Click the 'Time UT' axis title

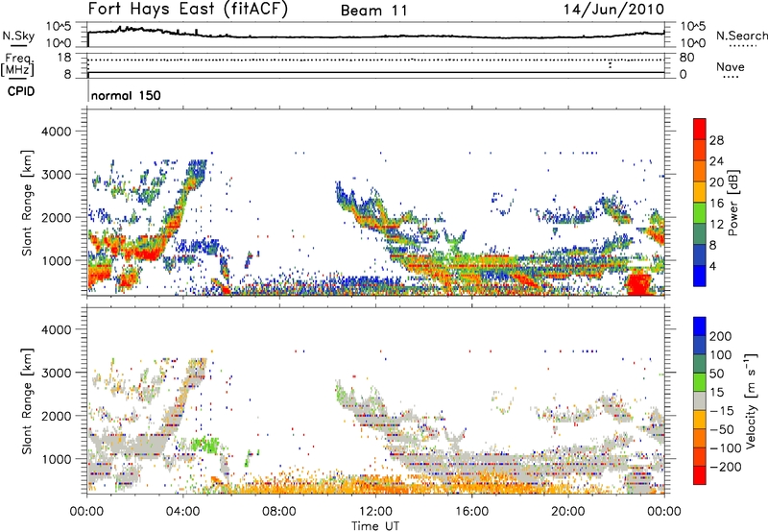click(375, 526)
